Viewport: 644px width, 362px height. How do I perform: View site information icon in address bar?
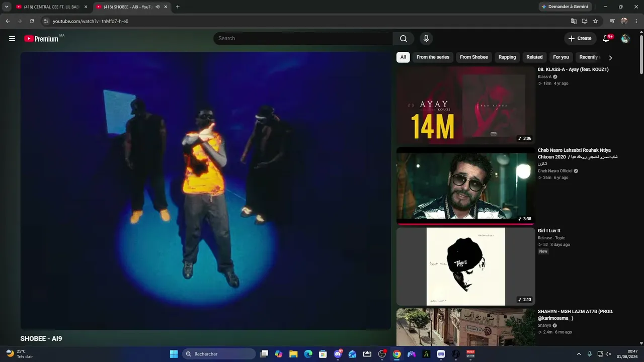[46, 21]
